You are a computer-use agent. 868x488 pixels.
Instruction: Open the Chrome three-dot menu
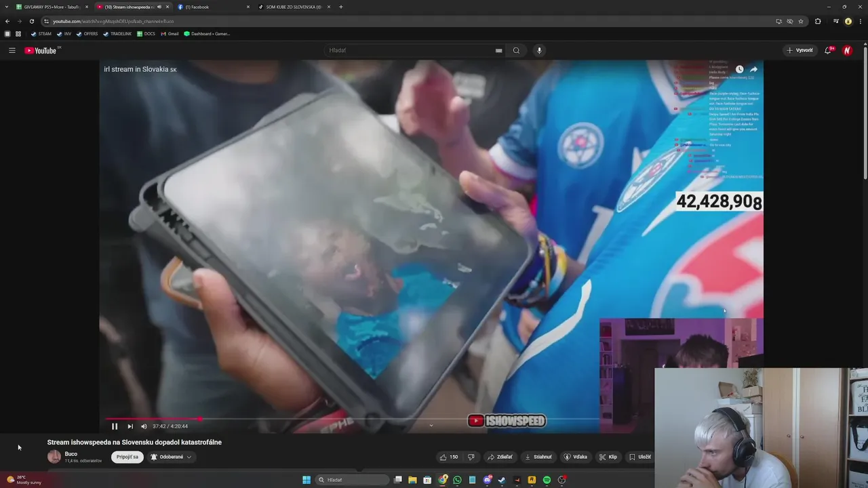click(x=860, y=21)
